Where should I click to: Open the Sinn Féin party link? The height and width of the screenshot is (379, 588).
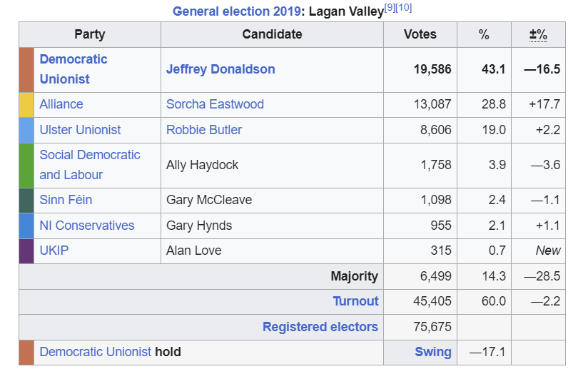point(66,200)
